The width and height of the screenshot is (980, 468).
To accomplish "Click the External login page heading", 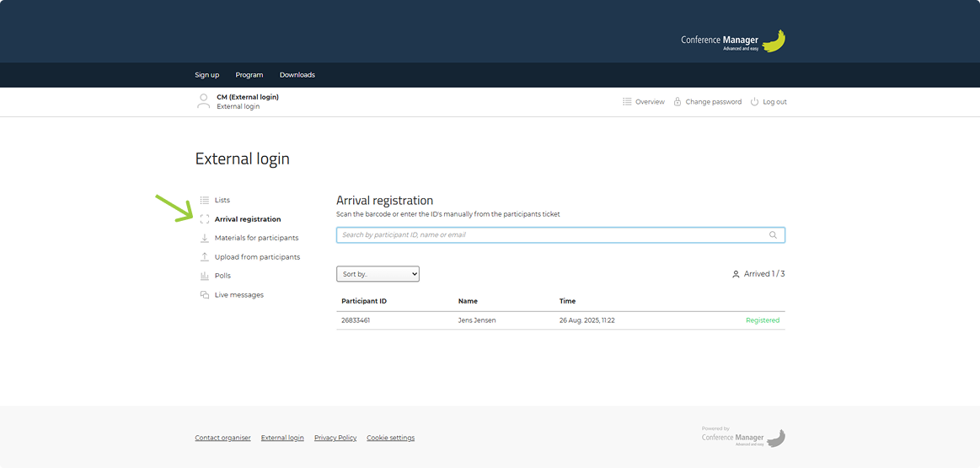I will click(243, 159).
